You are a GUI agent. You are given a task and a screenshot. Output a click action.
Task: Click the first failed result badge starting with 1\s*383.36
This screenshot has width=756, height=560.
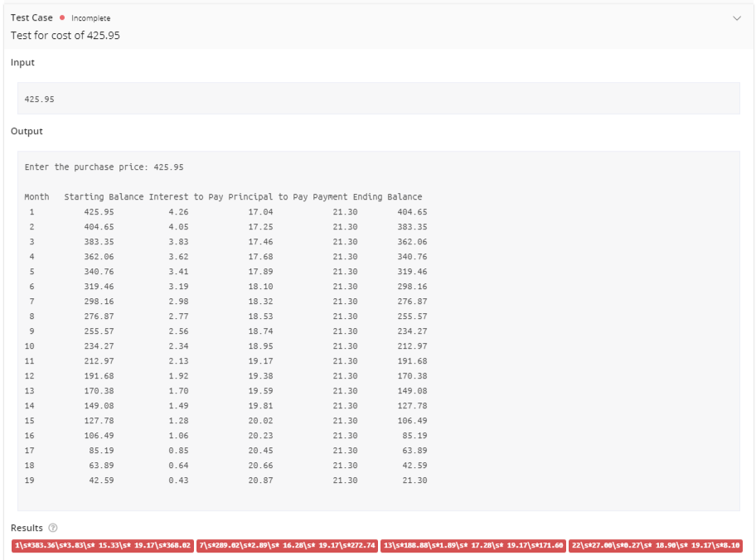pyautogui.click(x=101, y=546)
